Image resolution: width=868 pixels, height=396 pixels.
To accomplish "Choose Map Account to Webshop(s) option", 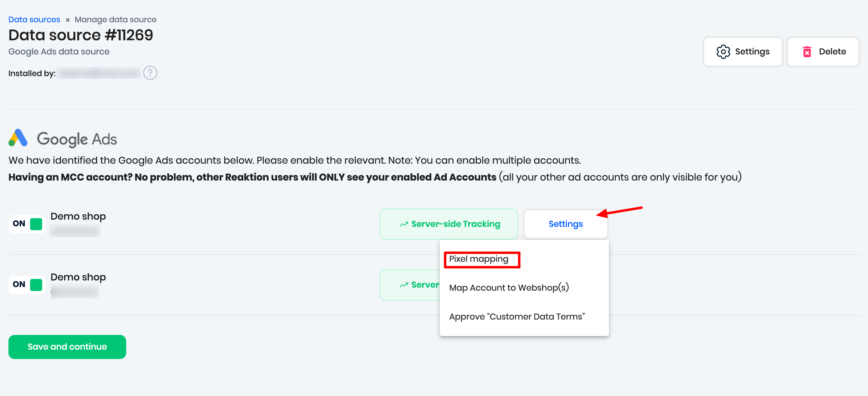I will click(509, 288).
